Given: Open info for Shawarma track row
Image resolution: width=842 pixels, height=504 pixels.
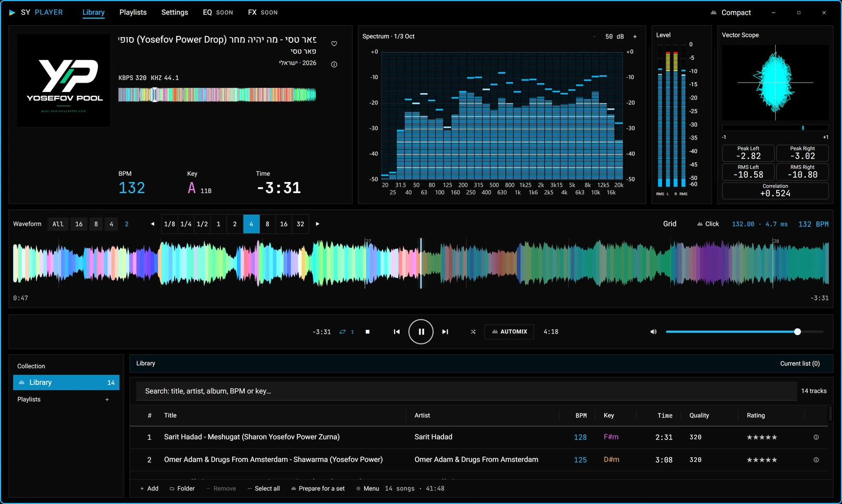Looking at the screenshot, I should pyautogui.click(x=816, y=460).
